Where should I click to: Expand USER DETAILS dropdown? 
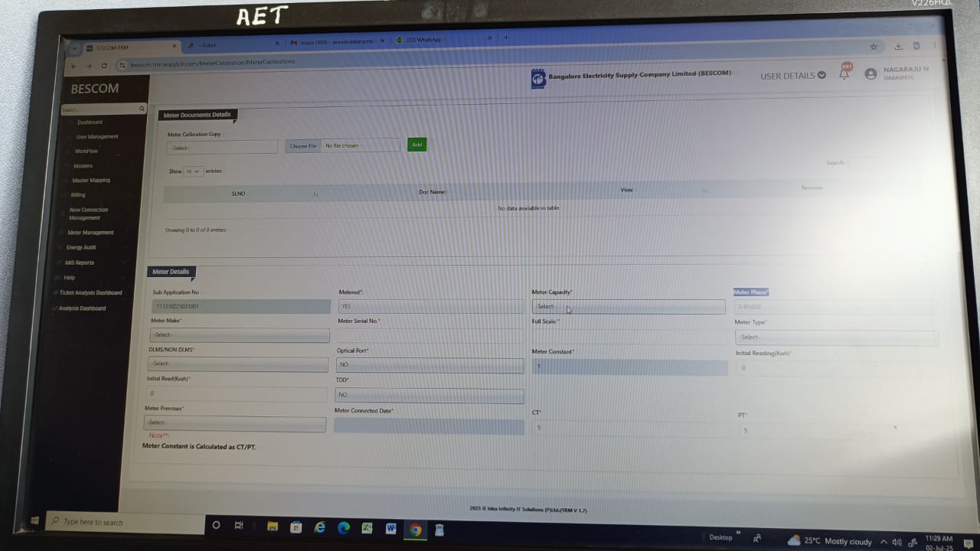point(792,76)
